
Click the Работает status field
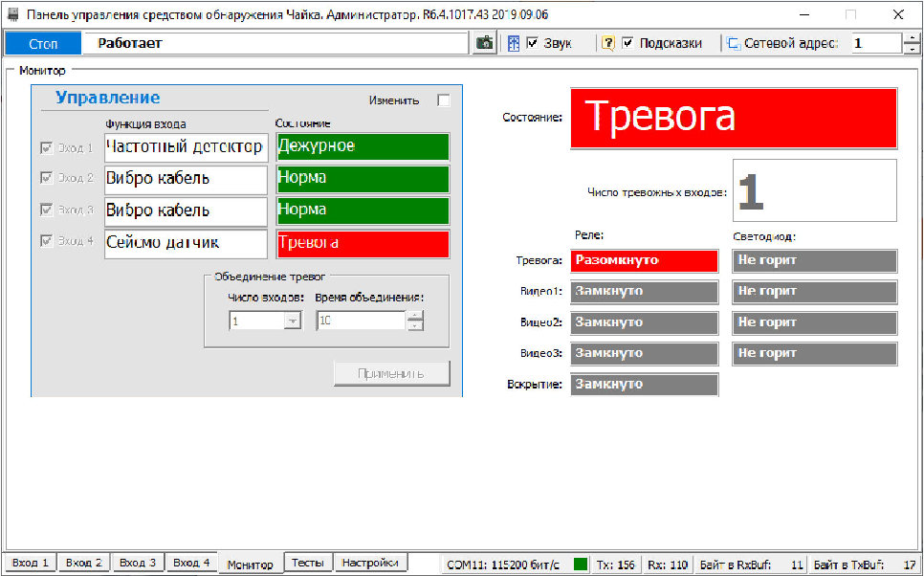tap(275, 43)
